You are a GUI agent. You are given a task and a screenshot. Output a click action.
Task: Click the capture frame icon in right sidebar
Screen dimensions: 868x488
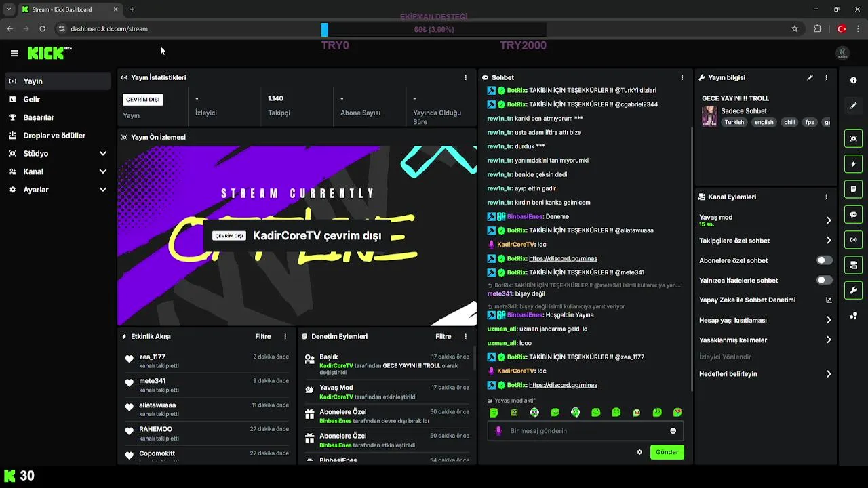point(853,138)
